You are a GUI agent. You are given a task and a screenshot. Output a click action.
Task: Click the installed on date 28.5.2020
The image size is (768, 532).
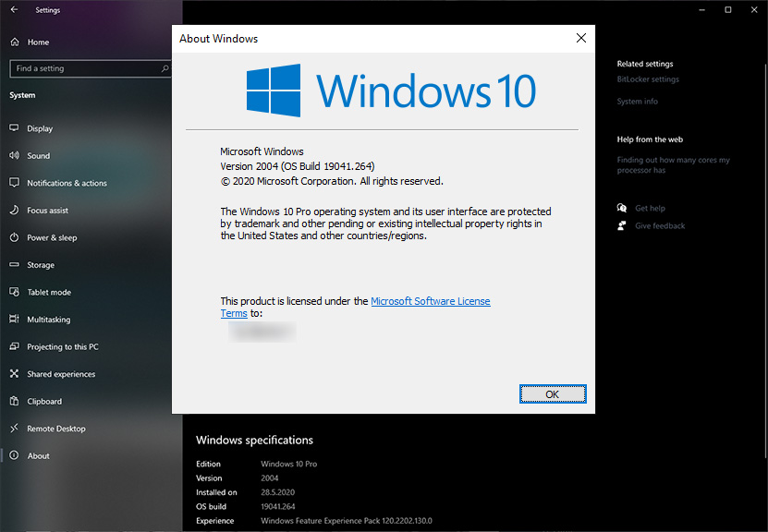coord(277,492)
